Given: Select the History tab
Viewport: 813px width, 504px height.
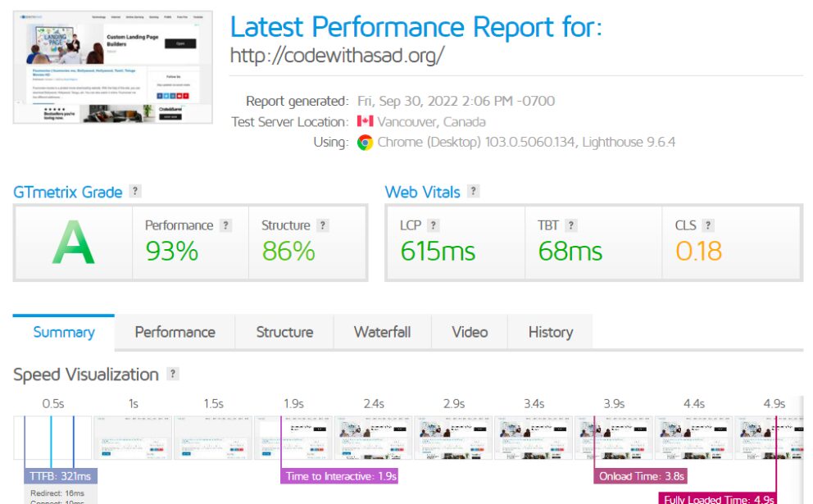Looking at the screenshot, I should coord(551,332).
